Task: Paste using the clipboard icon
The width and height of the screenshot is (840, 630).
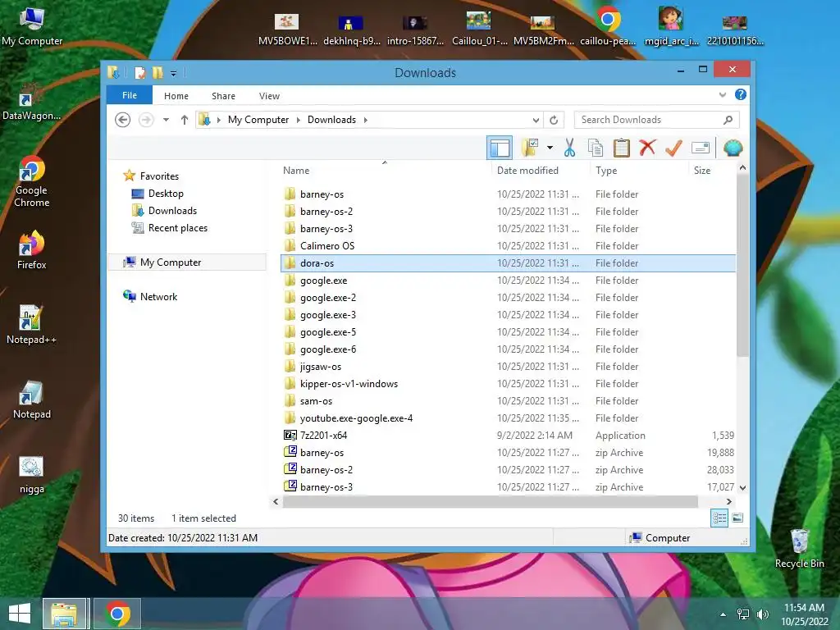Action: (x=622, y=148)
